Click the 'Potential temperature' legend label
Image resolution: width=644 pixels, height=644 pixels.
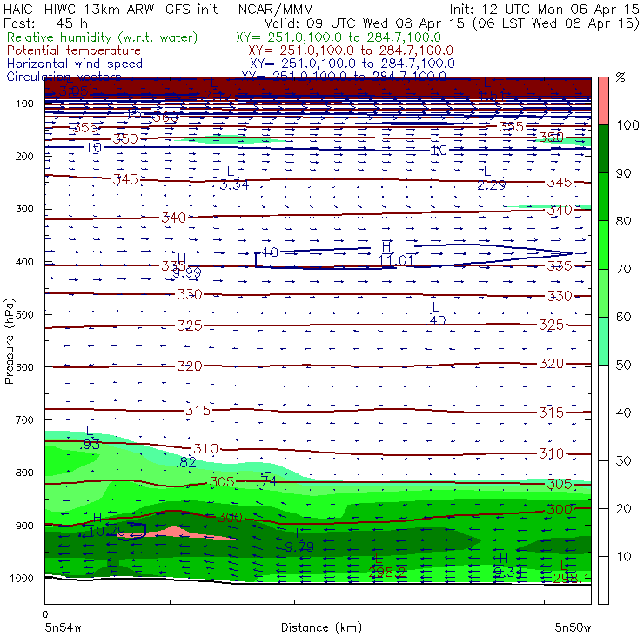coord(74,50)
